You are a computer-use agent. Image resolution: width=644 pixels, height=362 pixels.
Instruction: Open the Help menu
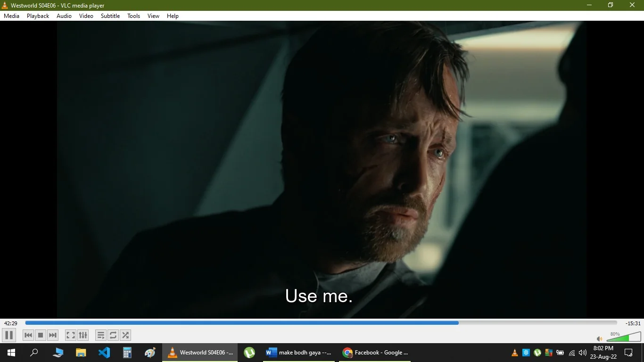173,16
